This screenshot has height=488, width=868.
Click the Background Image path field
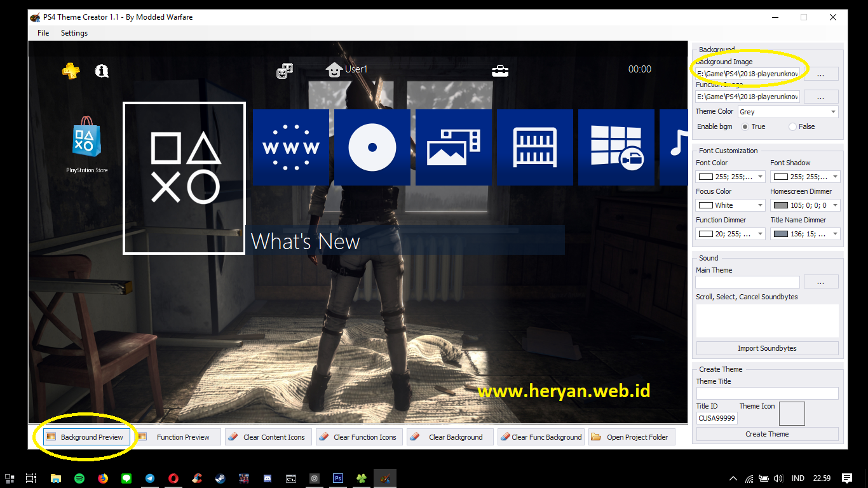click(x=748, y=74)
